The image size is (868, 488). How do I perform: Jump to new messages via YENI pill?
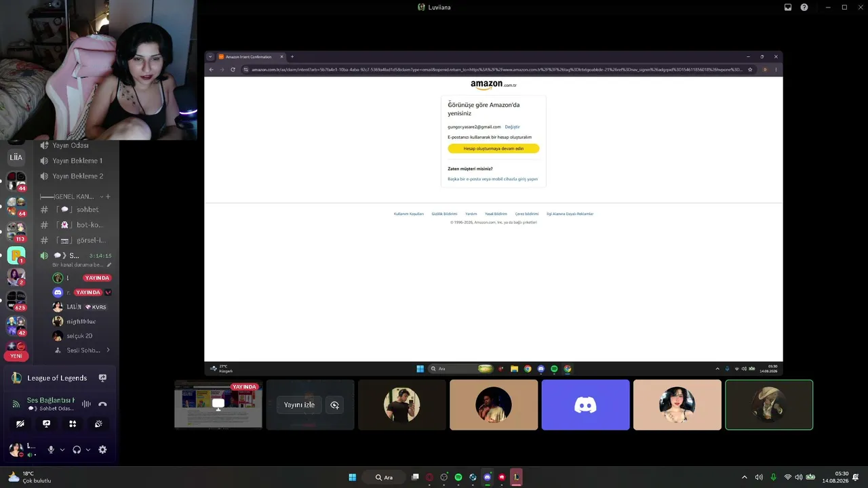pyautogui.click(x=16, y=356)
